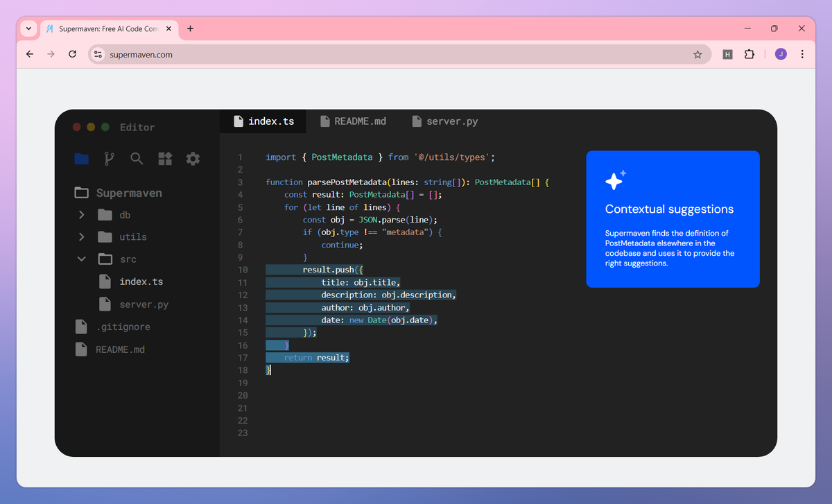Viewport: 832px width, 504px height.
Task: View site information icon in address bar
Action: (x=98, y=54)
